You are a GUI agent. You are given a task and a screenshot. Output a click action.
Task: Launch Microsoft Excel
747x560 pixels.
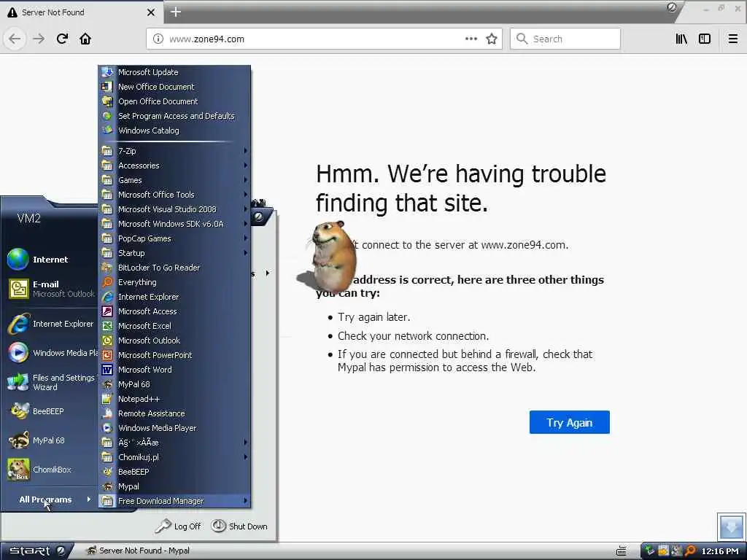click(x=174, y=326)
